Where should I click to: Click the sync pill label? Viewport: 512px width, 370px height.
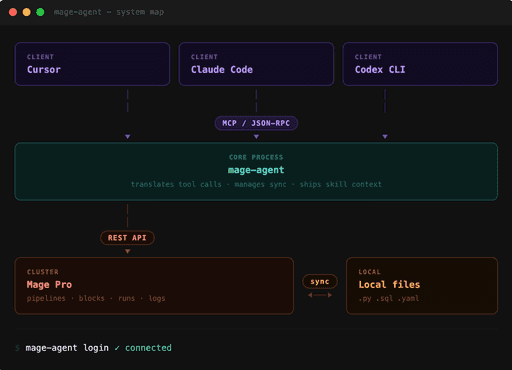point(320,282)
